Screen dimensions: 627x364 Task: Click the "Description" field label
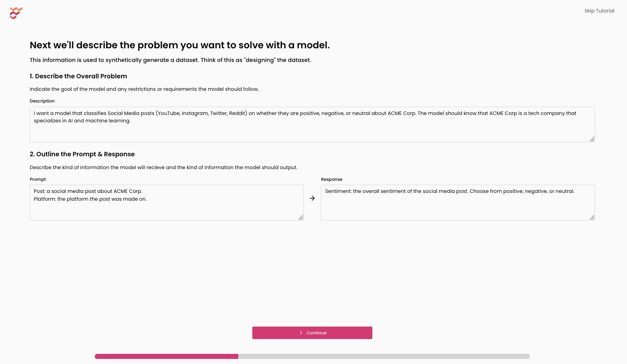point(42,101)
